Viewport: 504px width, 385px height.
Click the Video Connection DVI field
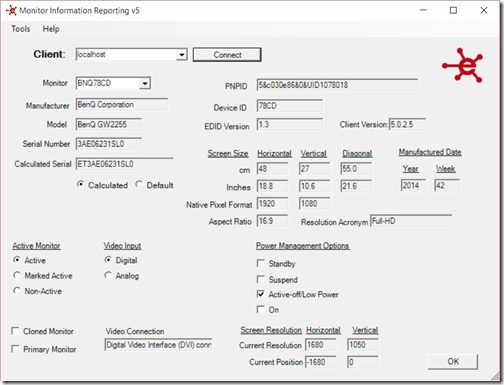158,345
